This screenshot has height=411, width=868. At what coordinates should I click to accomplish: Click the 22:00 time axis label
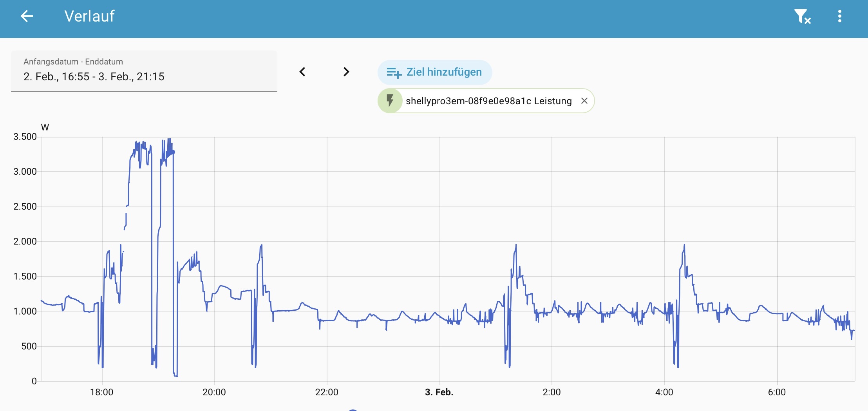pos(327,392)
